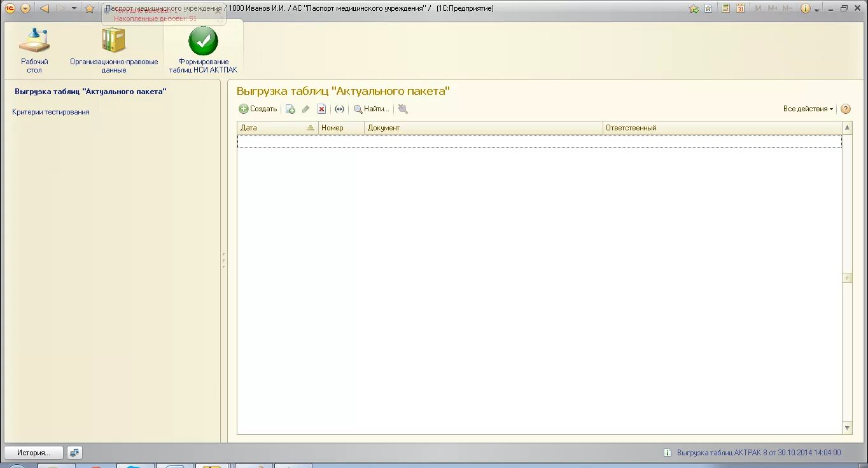Click the Ответственный column header

[722, 128]
